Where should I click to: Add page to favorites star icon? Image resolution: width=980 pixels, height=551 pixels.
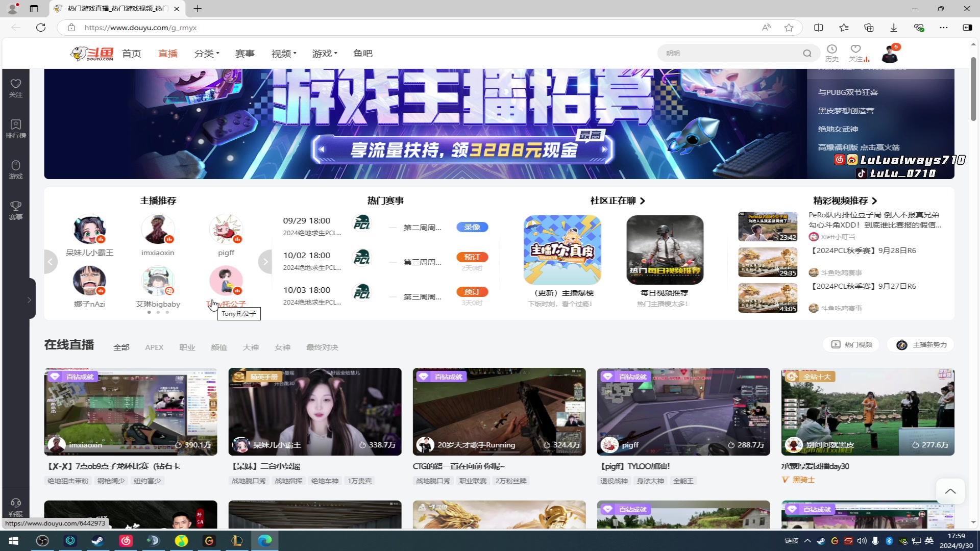(x=789, y=28)
